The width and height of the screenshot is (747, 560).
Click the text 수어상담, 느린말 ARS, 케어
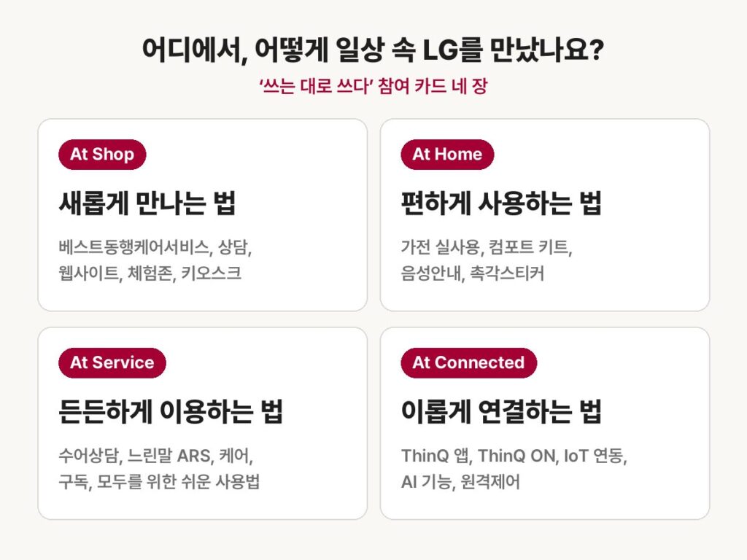155,456
